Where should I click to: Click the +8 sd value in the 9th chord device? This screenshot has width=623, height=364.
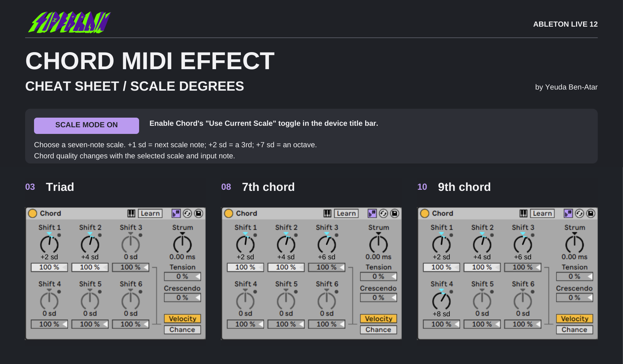pyautogui.click(x=441, y=314)
